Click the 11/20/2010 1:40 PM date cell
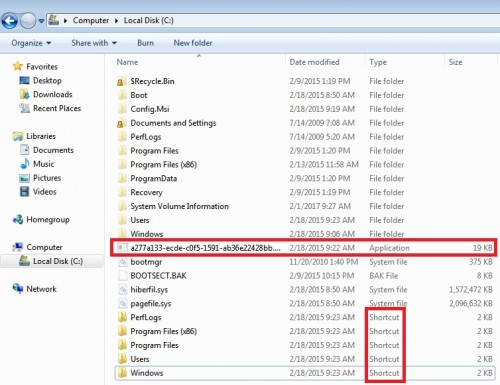Screen dimensions: 500x385 coord(324,262)
